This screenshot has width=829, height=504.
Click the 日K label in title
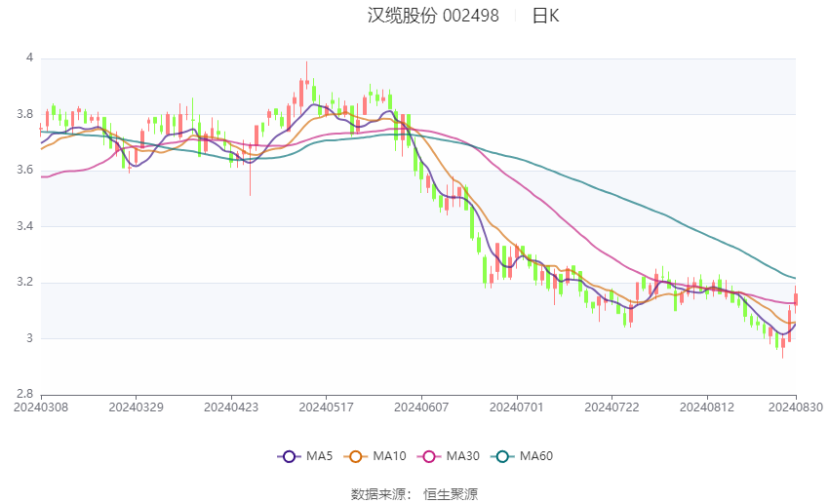click(x=545, y=16)
